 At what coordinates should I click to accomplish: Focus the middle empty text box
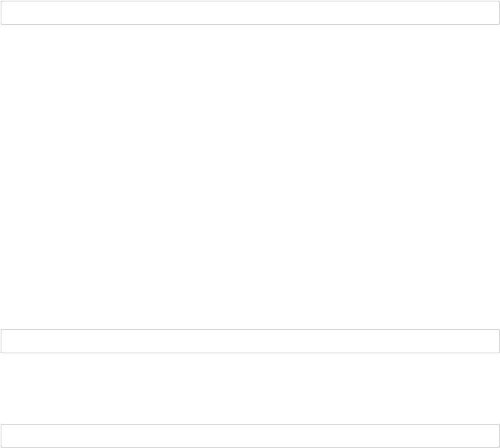coord(250,341)
